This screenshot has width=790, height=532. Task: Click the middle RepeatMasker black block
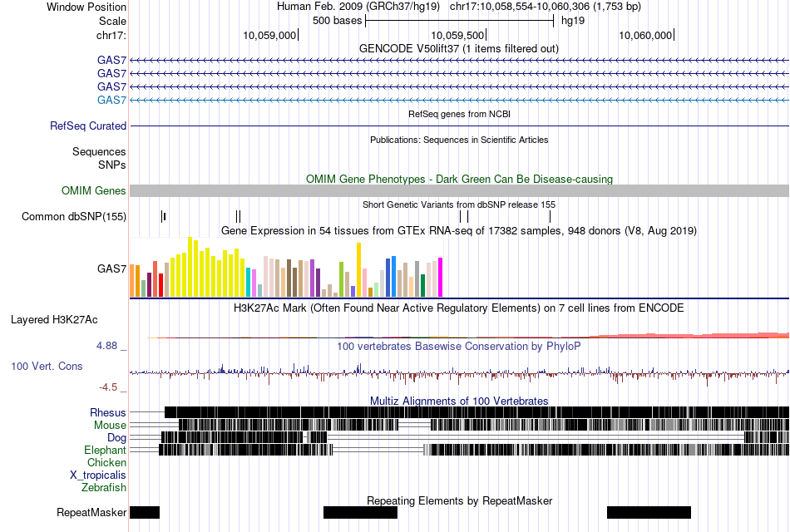(x=360, y=512)
